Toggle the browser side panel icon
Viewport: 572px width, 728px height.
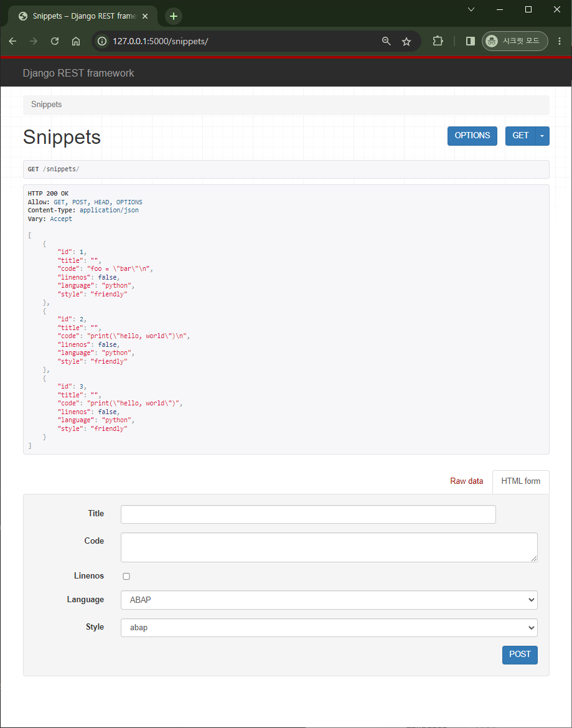pos(471,41)
